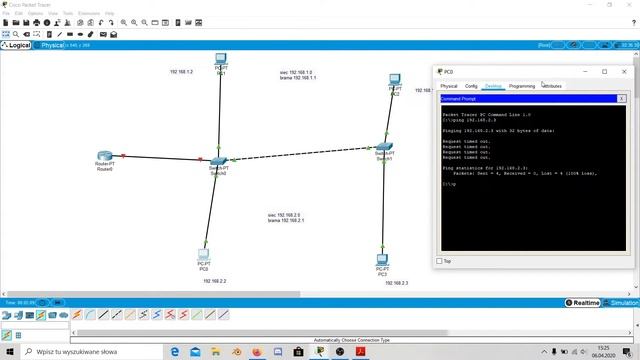Open the Desktop tab in PC0 window
The height and width of the screenshot is (360, 640).
[493, 86]
